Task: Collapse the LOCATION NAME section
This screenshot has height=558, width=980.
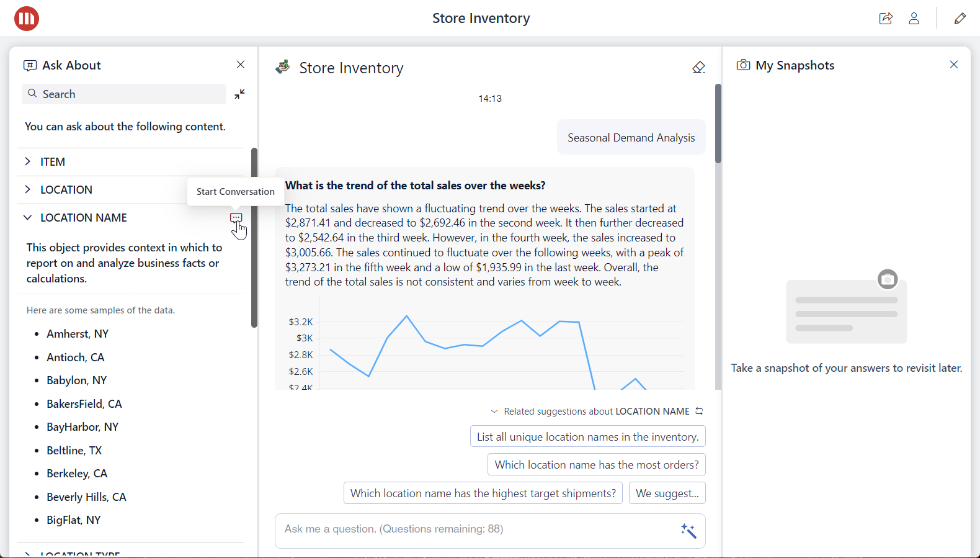Action: pyautogui.click(x=28, y=218)
